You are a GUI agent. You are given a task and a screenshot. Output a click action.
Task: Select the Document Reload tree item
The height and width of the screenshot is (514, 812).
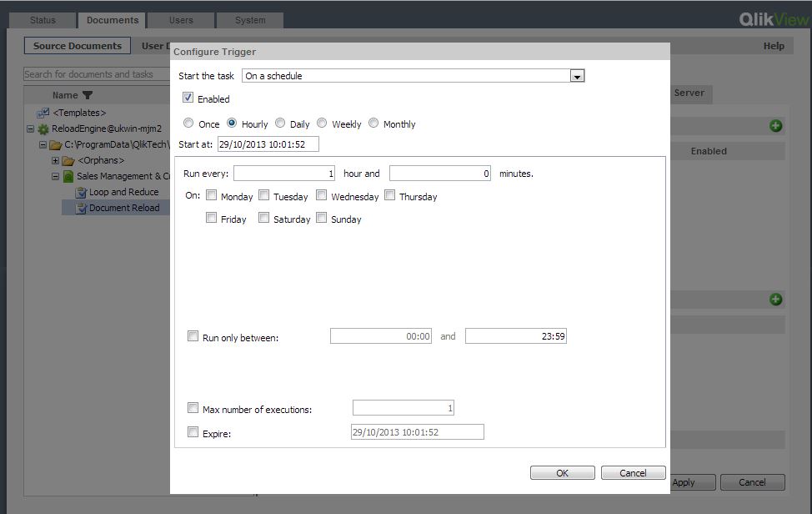(x=124, y=208)
